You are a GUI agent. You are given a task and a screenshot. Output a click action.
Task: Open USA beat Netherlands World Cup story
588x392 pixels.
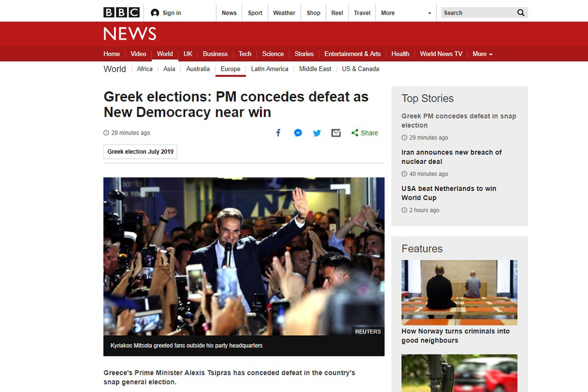coord(449,193)
